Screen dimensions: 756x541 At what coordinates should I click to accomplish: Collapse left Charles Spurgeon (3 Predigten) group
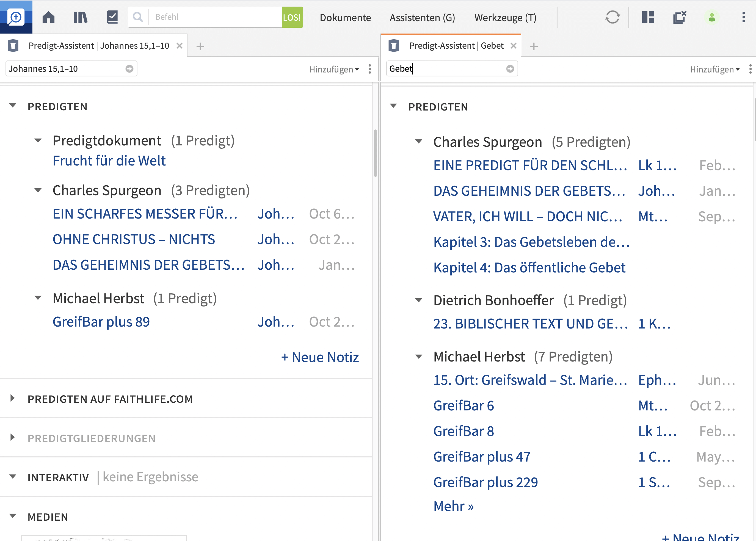(x=38, y=190)
